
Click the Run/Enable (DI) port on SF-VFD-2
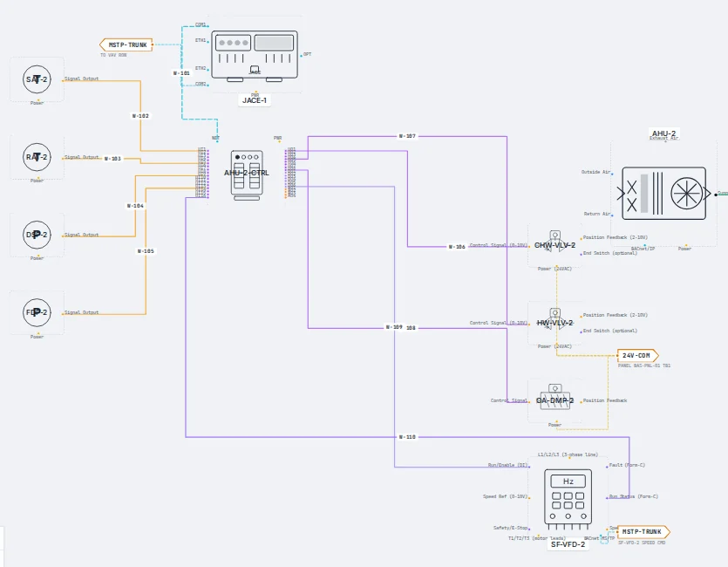[x=529, y=466]
